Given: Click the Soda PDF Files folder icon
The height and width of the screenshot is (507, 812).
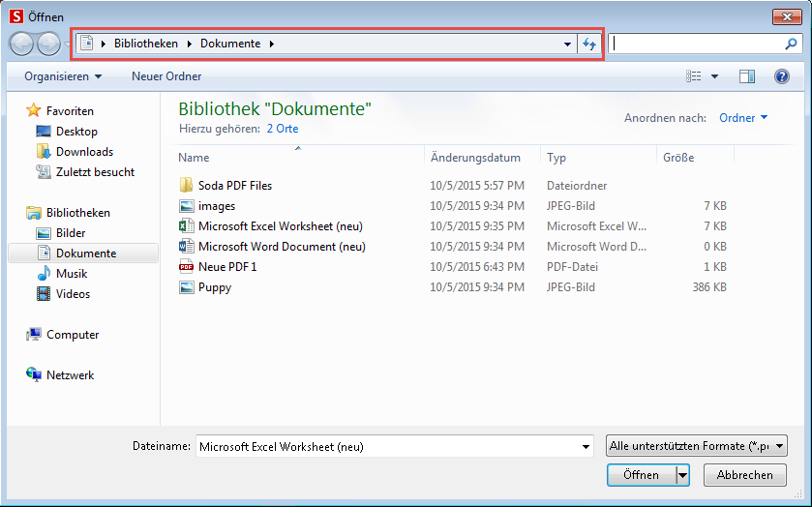Looking at the screenshot, I should 186,186.
